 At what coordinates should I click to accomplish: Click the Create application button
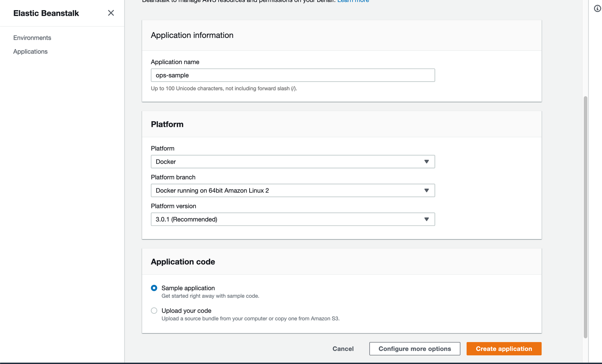coord(503,349)
